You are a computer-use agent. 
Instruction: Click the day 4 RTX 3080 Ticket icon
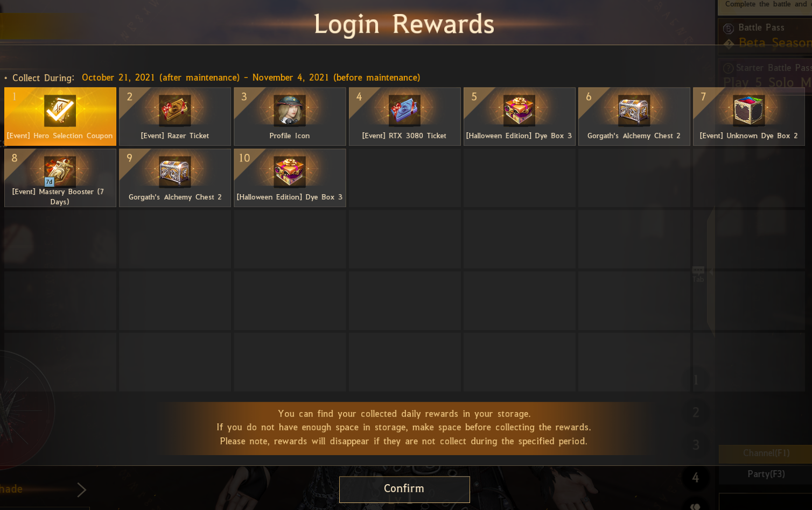point(404,111)
